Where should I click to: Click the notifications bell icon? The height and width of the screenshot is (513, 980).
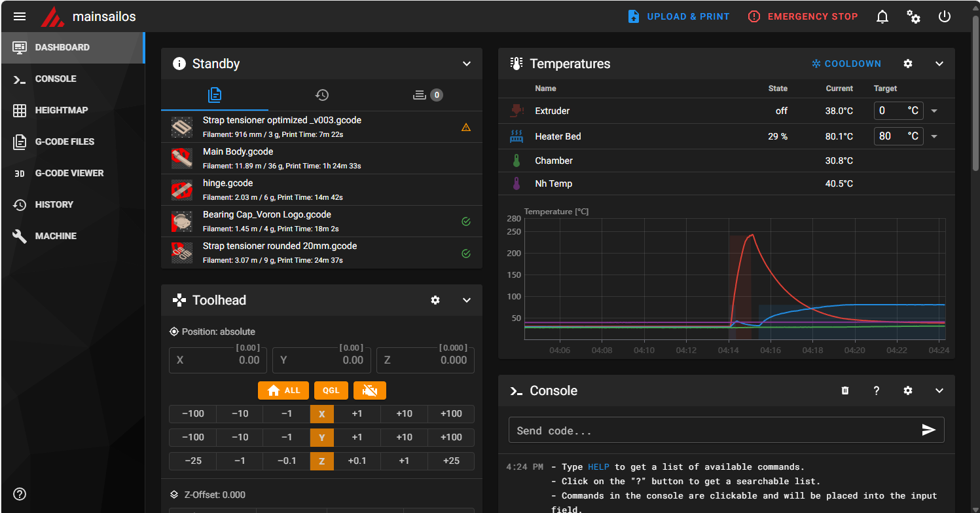882,17
